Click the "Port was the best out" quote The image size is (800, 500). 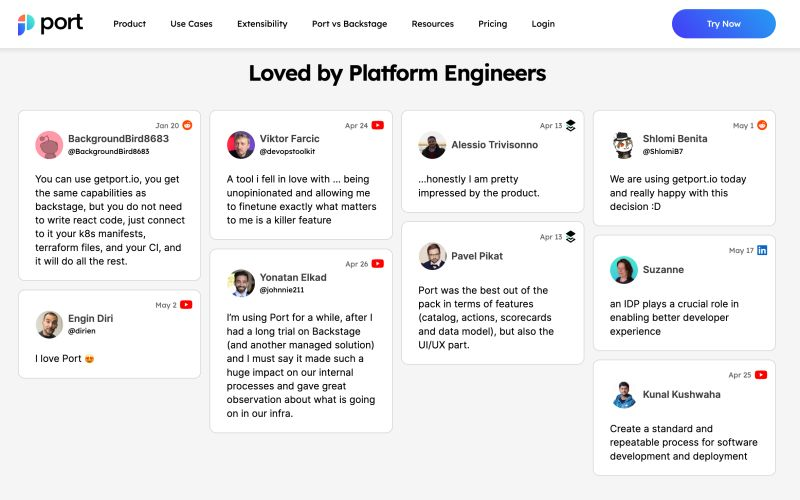486,317
